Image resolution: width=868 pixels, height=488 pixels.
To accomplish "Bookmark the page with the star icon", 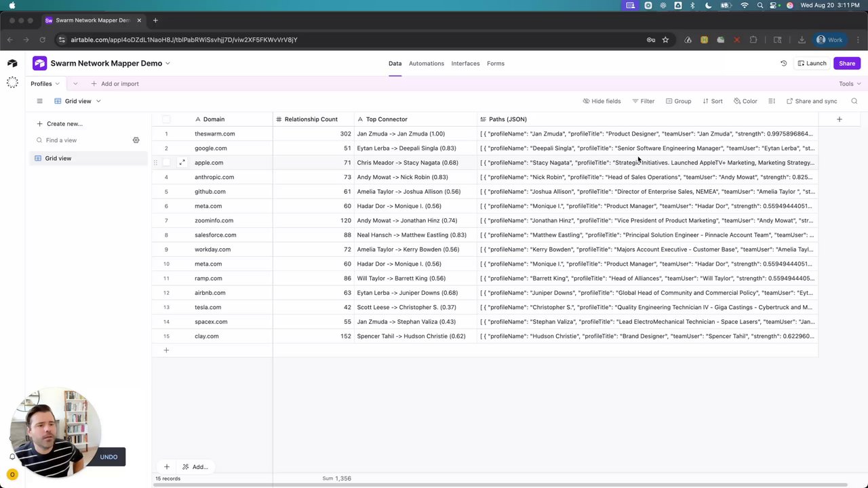I will pyautogui.click(x=665, y=40).
